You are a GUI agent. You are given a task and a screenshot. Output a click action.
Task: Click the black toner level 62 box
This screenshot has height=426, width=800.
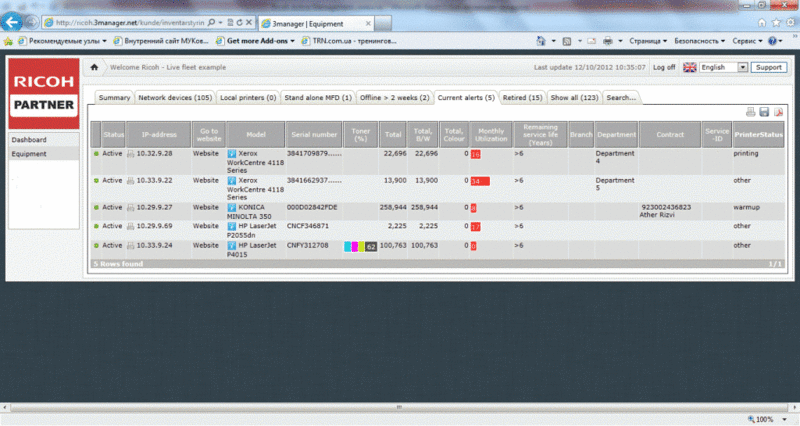point(371,247)
